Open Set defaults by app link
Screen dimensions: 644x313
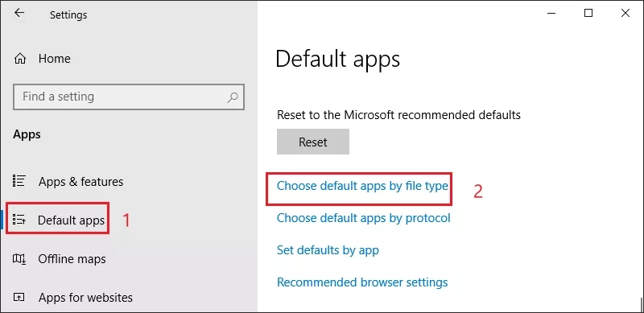(x=328, y=249)
